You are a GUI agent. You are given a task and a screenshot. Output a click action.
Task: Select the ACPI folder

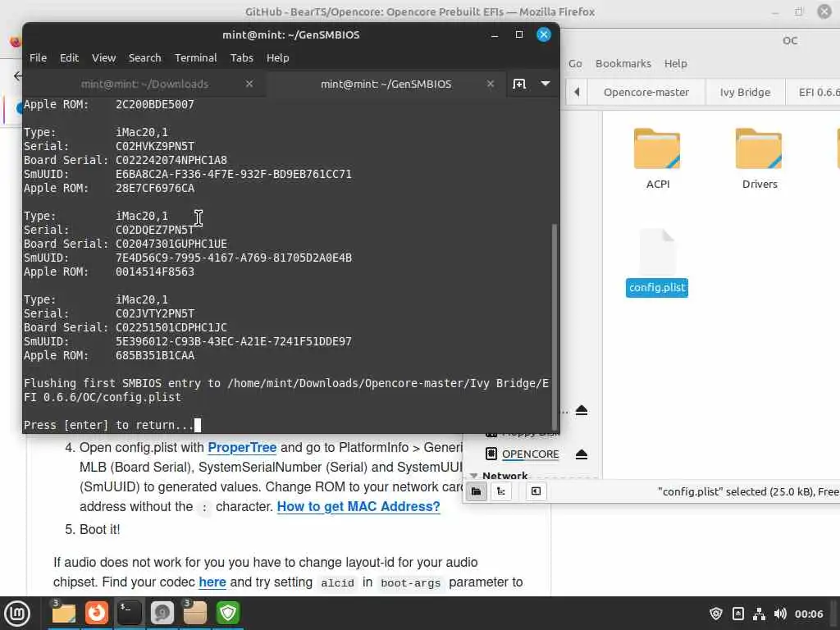coord(657,158)
